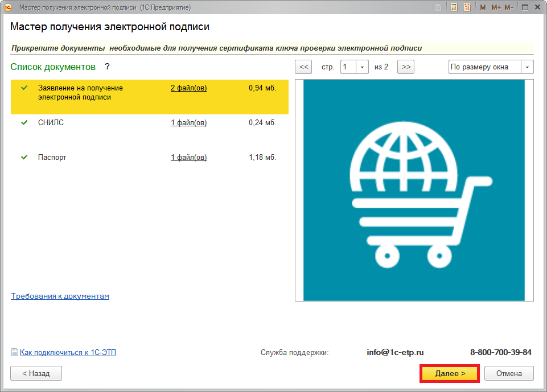This screenshot has height=392, width=547.
Task: Go to next page with >> button
Action: tap(405, 67)
